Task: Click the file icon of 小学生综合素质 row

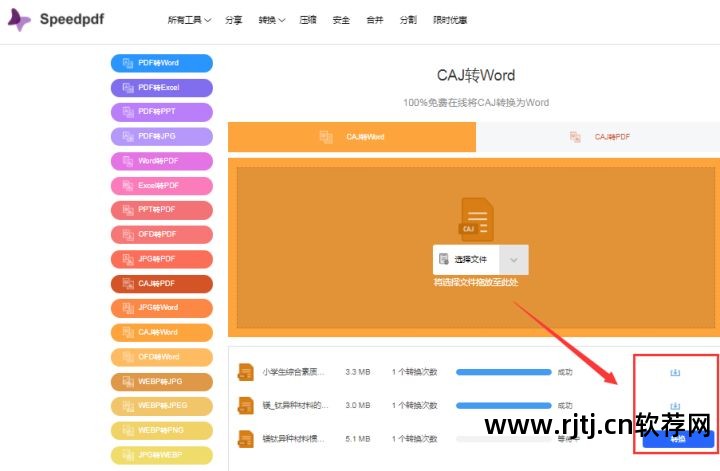Action: 246,372
